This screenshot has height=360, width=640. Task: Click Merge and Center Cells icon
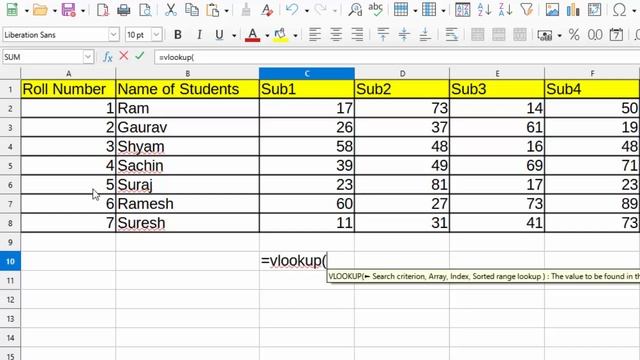(x=478, y=35)
